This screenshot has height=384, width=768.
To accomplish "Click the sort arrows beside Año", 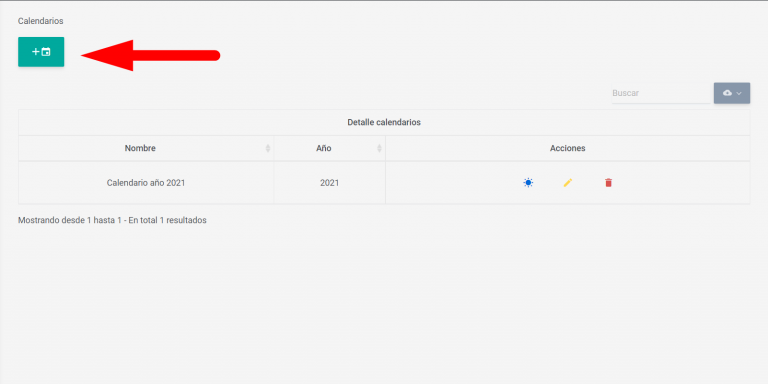I will [379, 148].
